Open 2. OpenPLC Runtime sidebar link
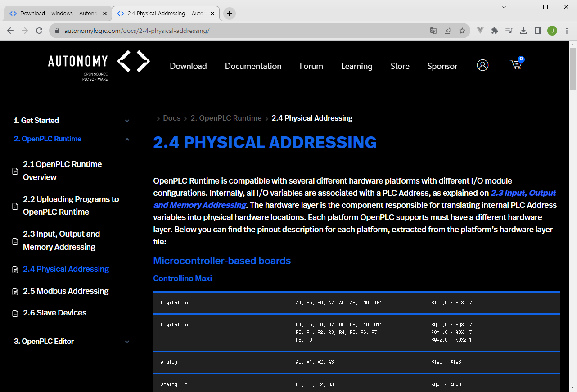This screenshot has width=577, height=392. 48,139
